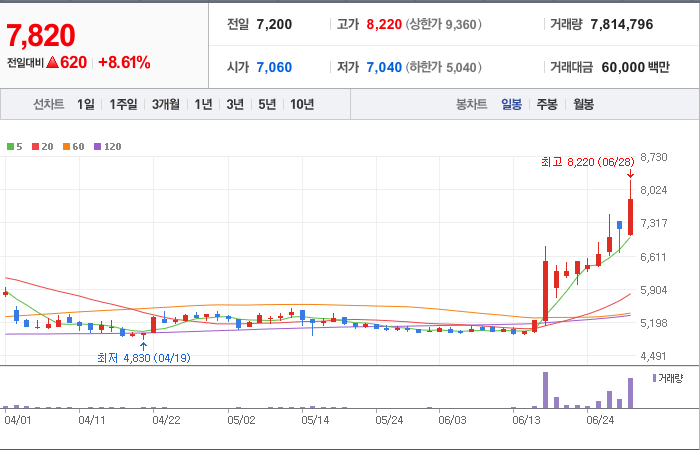
Task: Switch to 주봉 weekly candles
Action: [547, 104]
